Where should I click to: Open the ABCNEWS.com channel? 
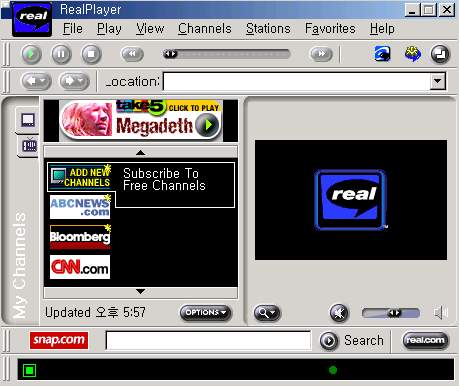80,207
